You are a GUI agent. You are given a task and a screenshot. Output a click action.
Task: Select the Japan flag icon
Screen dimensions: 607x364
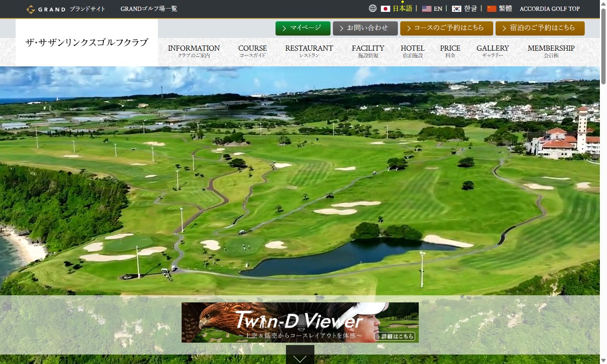[x=386, y=9]
